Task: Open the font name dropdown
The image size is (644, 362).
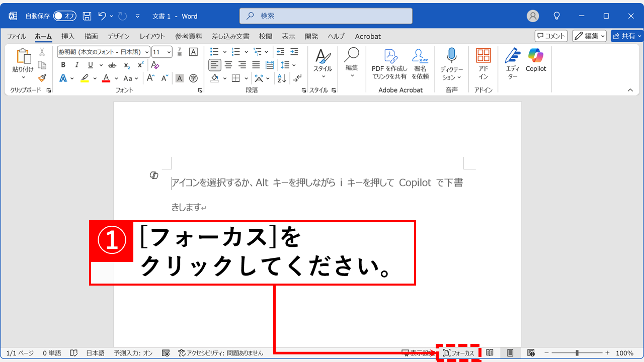Action: coord(104,52)
